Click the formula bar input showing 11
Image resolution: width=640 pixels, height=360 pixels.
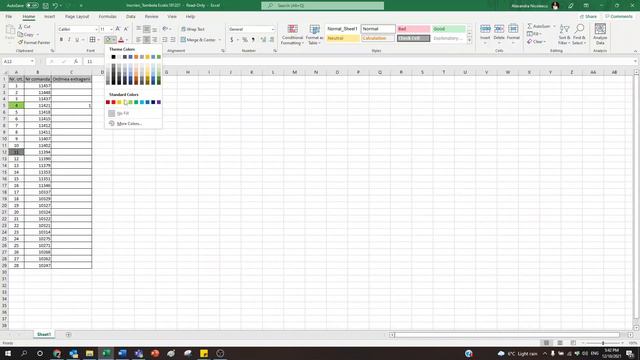pos(359,61)
